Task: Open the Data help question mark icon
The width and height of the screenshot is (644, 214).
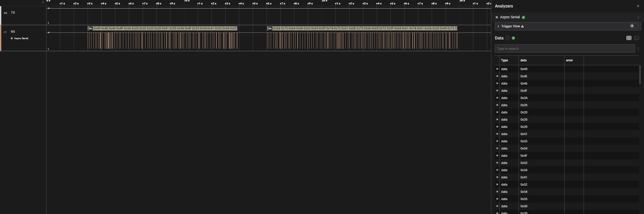Action: [x=507, y=38]
